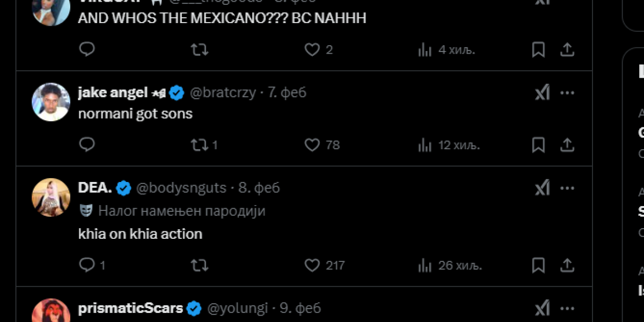644x322 pixels.
Task: Share jake angel's tweet
Action: (x=567, y=145)
